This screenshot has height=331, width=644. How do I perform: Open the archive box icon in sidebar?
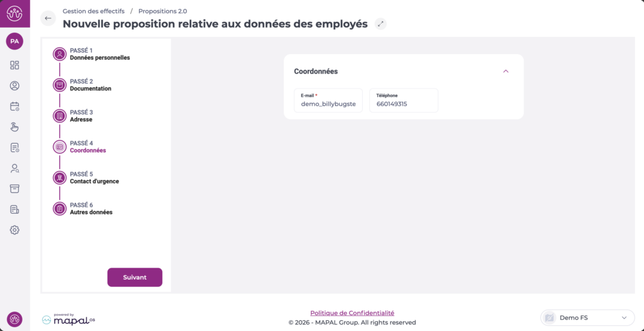coord(14,188)
